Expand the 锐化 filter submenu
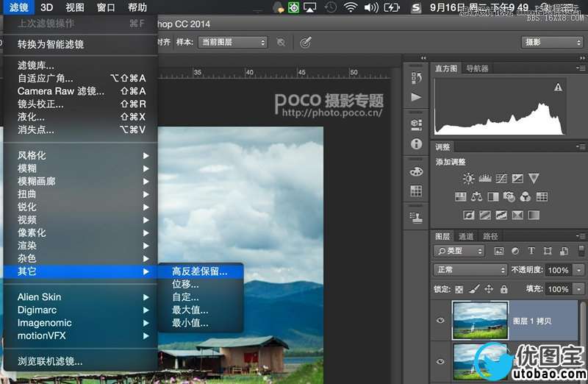Viewport: 588px width, 384px height. 82,207
